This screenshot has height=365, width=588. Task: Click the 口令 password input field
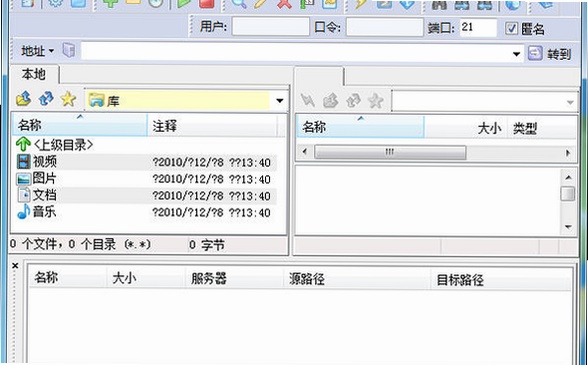click(384, 27)
